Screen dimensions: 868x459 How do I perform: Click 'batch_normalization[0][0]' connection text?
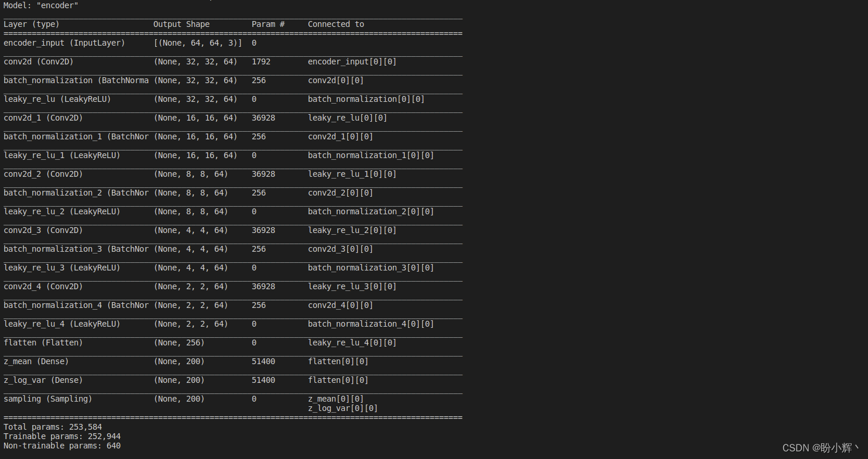pos(366,99)
